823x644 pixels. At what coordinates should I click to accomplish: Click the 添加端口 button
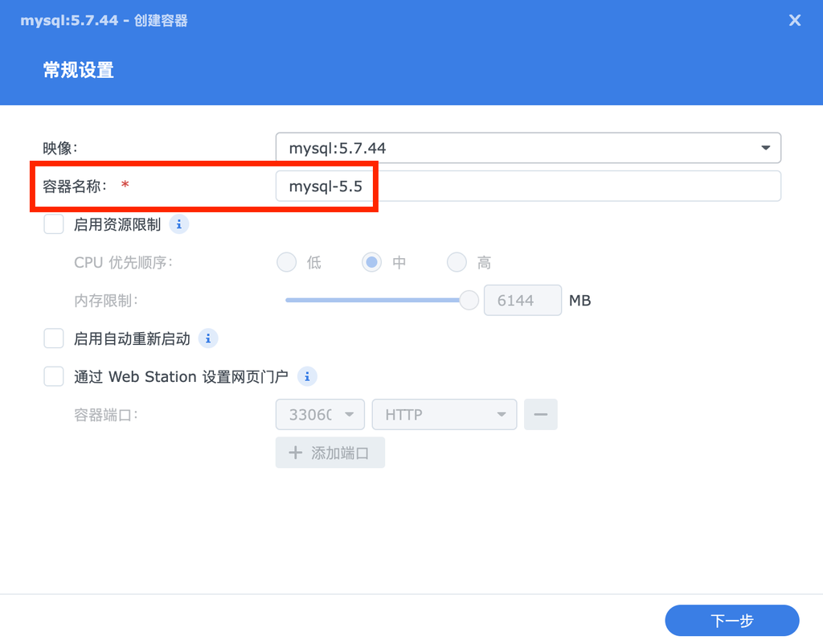point(330,452)
